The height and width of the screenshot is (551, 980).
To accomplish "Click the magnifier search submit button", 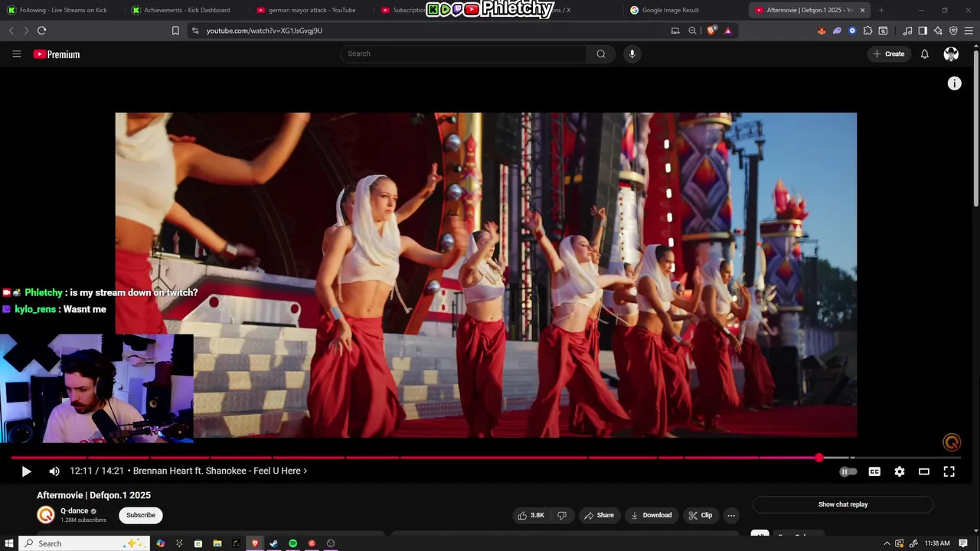I will 601,54.
